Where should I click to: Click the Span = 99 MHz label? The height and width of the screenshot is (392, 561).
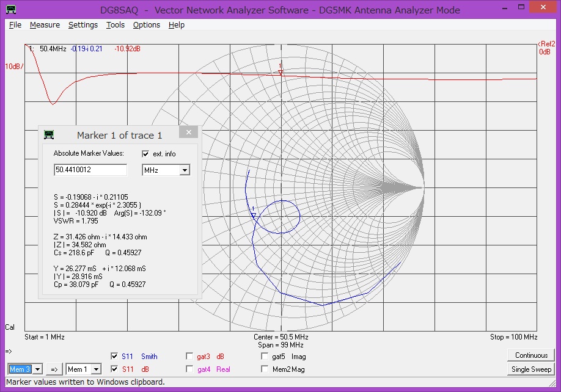point(281,345)
